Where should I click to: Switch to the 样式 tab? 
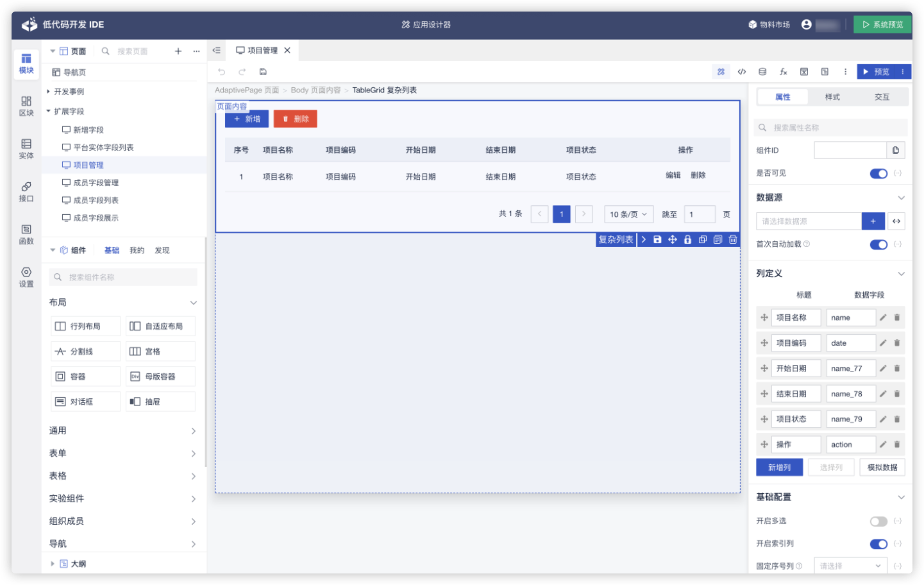point(832,97)
